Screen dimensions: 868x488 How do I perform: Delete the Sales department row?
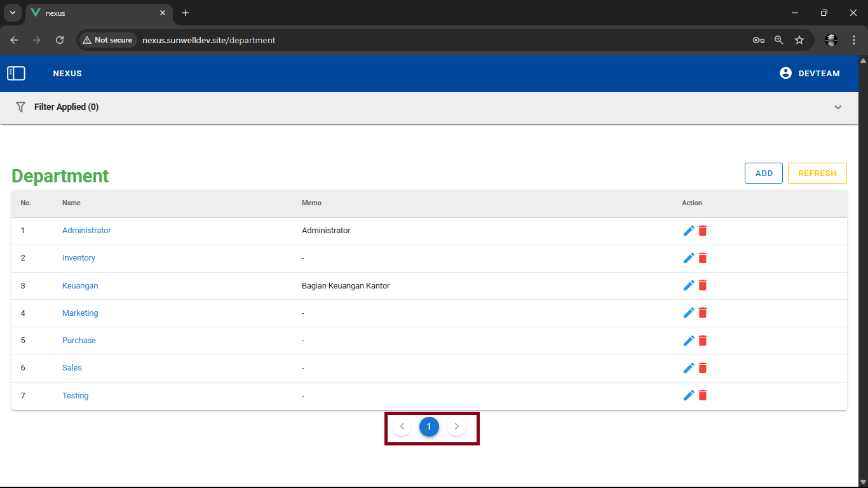703,368
